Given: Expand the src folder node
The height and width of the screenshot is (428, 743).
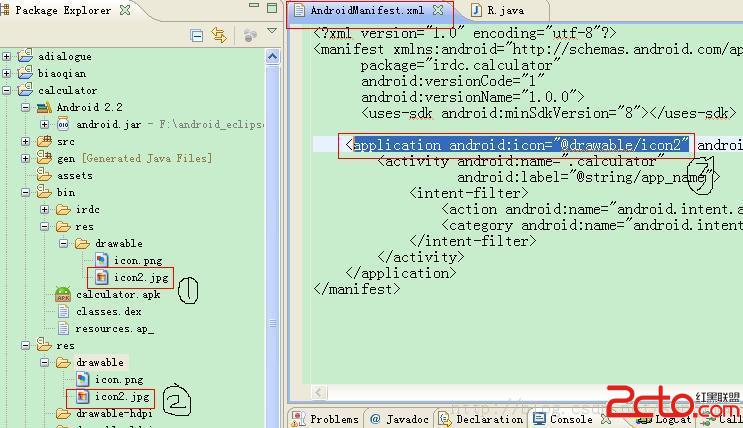Looking at the screenshot, I should click(26, 142).
